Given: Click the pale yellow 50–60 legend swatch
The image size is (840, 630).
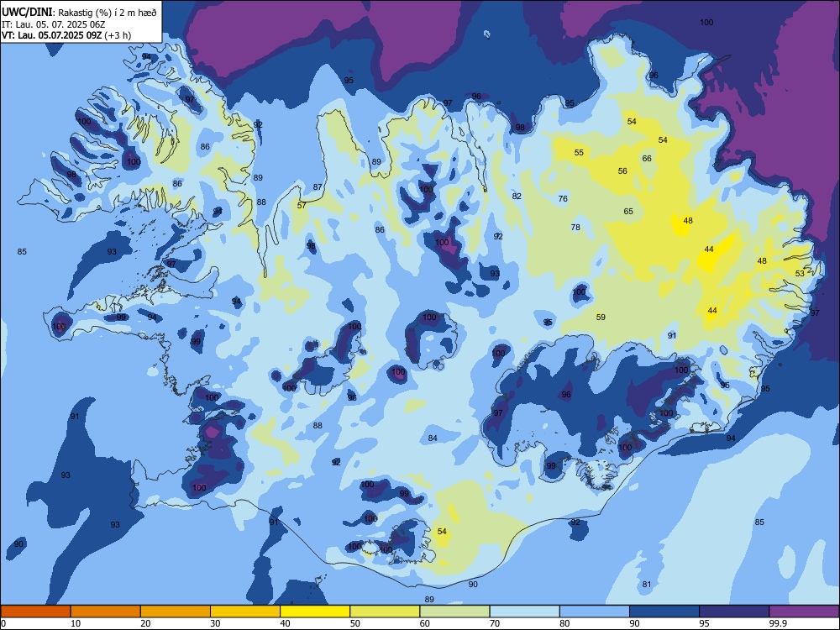Looking at the screenshot, I should tap(386, 612).
